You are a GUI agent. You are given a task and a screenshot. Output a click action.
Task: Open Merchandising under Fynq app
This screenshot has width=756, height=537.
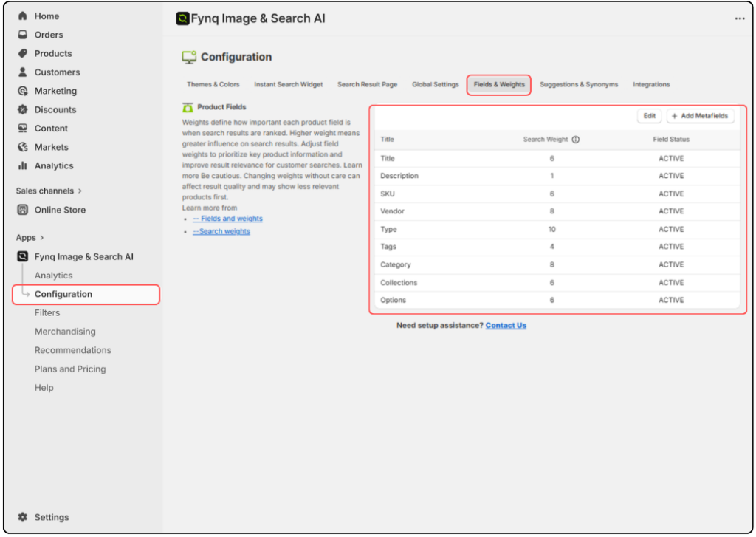click(x=65, y=332)
